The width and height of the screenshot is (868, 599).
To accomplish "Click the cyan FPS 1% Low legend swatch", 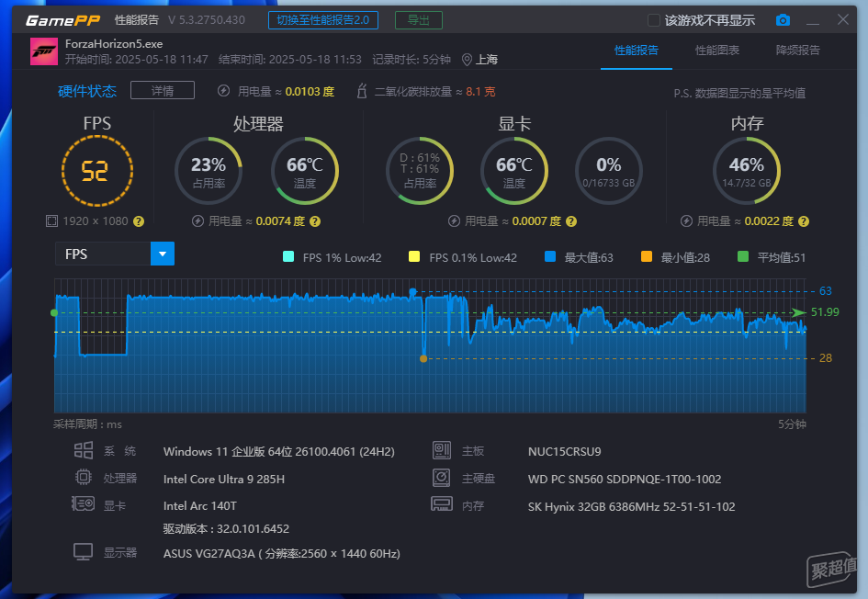I will point(288,256).
